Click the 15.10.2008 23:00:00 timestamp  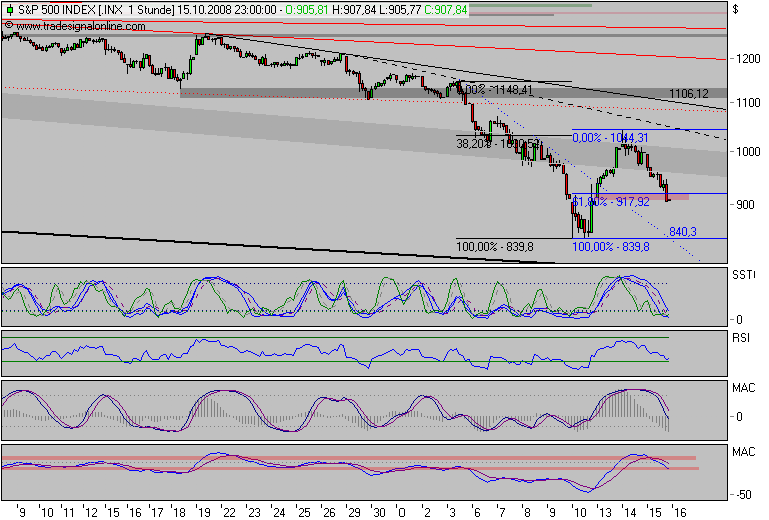[227, 10]
